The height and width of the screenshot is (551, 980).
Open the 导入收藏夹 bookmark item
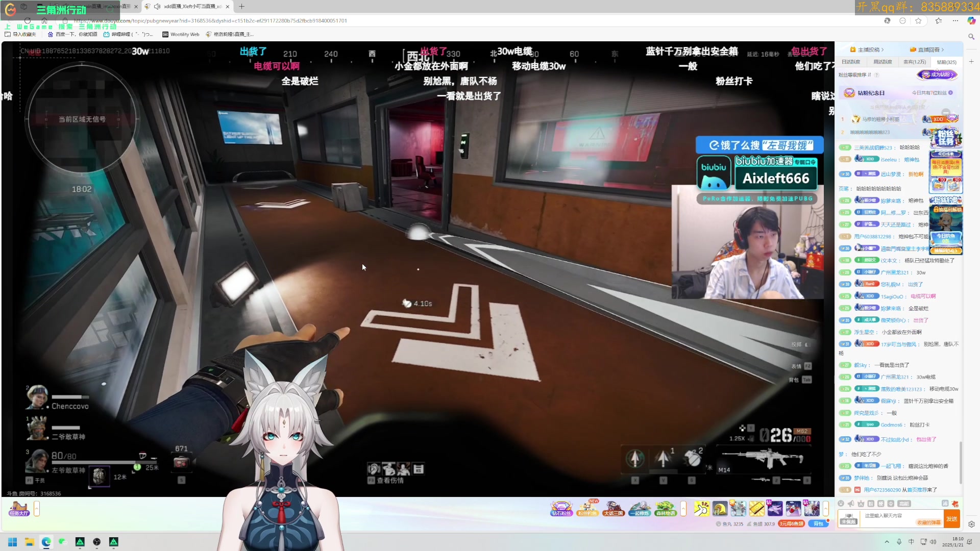pyautogui.click(x=20, y=34)
